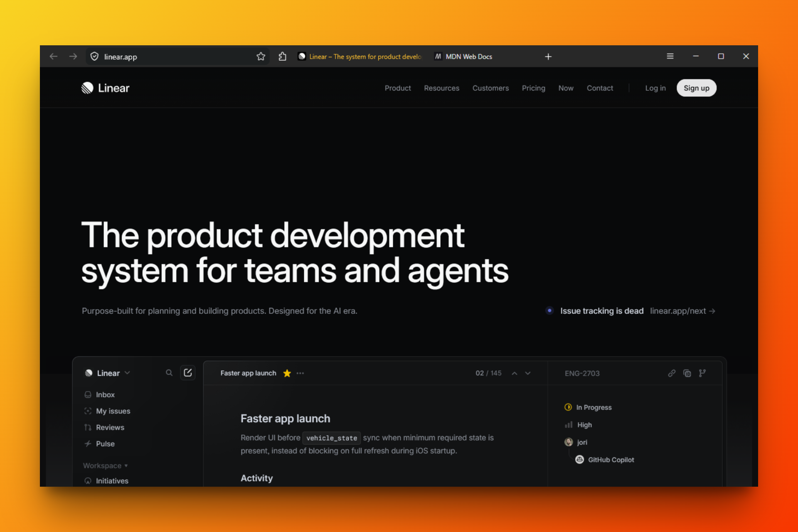Click the GitHub Copilot label
The width and height of the screenshot is (798, 532).
[x=611, y=460]
